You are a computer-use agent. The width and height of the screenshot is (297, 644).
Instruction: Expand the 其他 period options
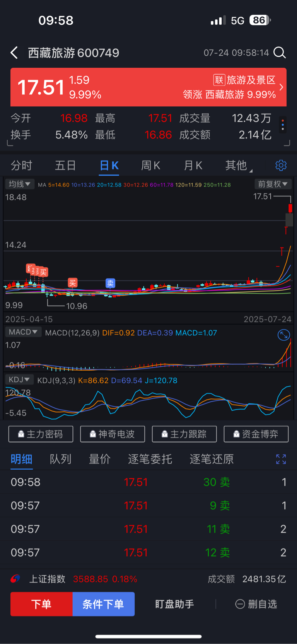(x=238, y=166)
